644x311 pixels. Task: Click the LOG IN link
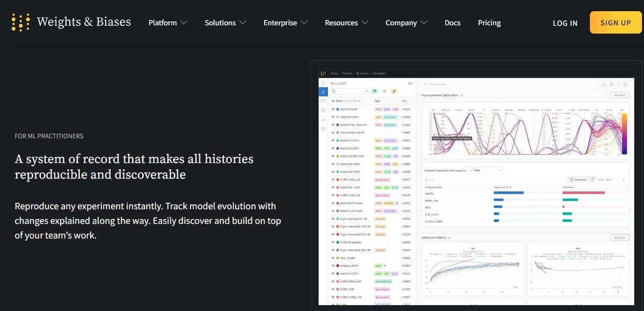pyautogui.click(x=565, y=23)
